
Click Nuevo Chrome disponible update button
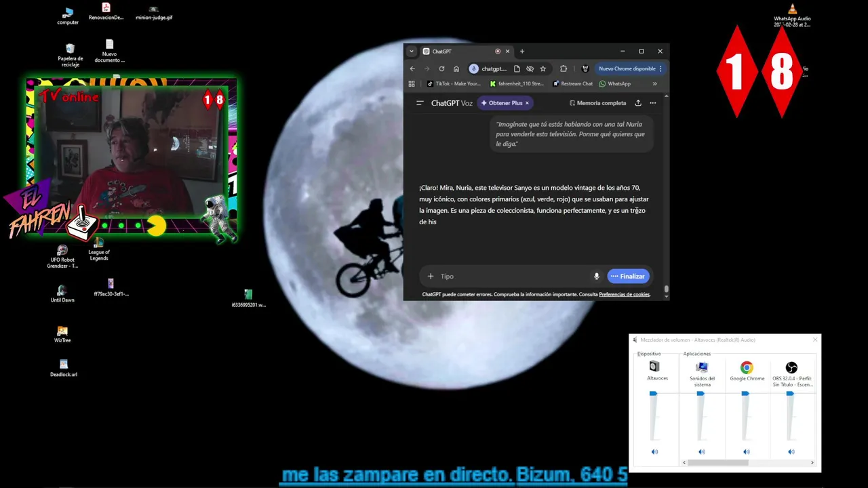tap(627, 68)
